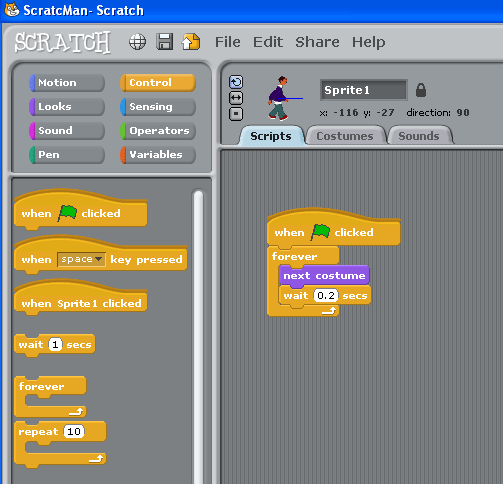Open the space key dropdown in palette
Viewport: 503px width, 484px height.
pyautogui.click(x=81, y=259)
